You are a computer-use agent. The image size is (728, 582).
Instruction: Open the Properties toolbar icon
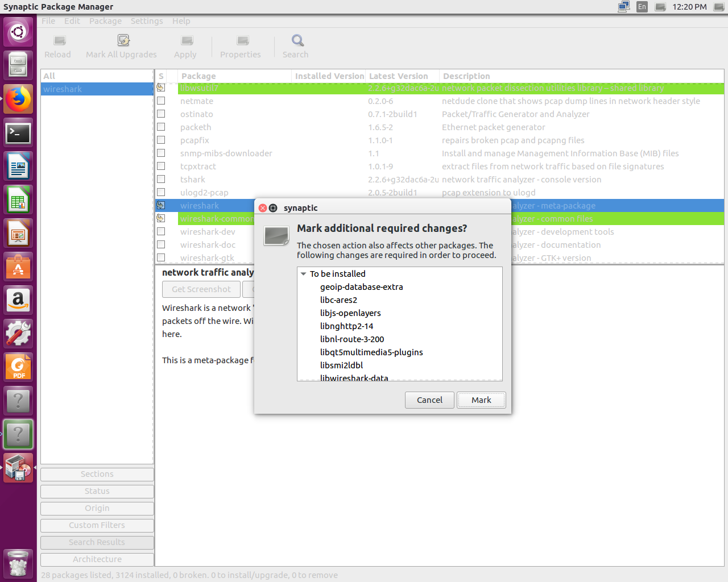[243, 40]
